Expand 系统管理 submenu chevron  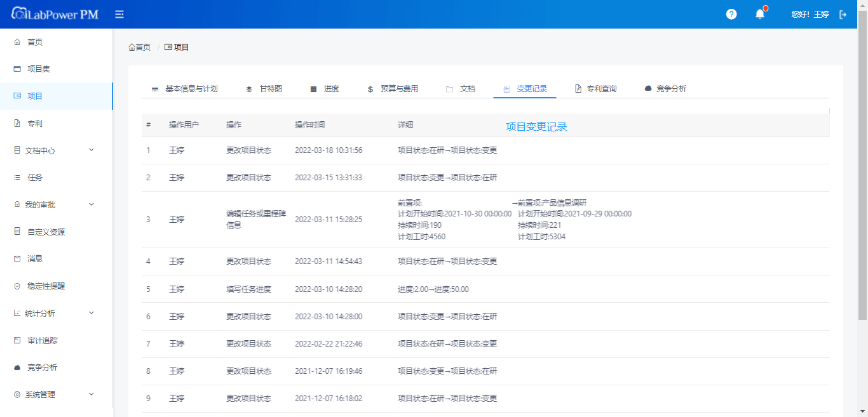pos(91,394)
